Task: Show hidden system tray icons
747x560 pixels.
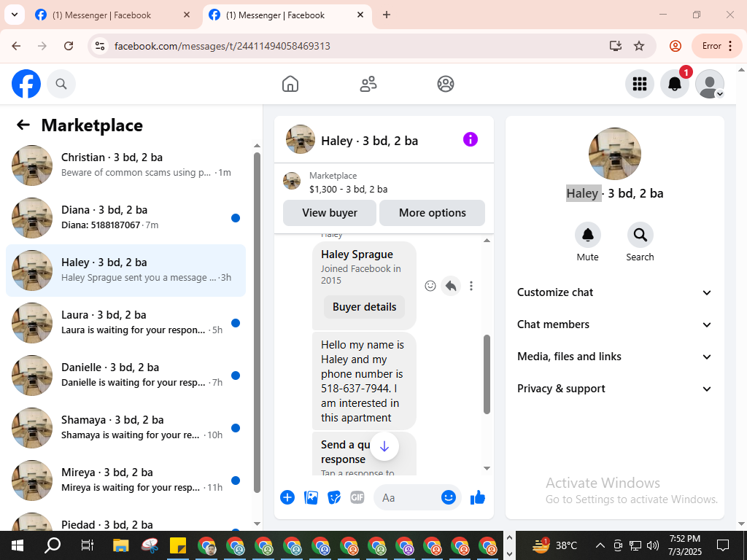Action: click(600, 545)
